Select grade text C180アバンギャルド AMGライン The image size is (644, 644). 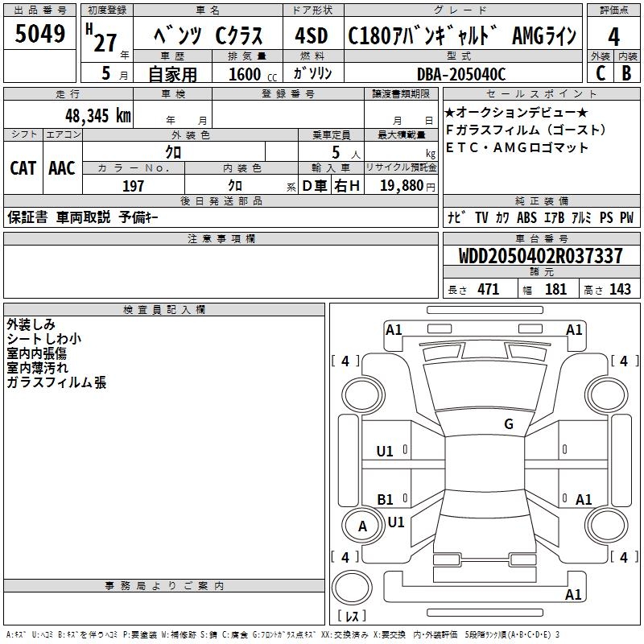click(x=462, y=35)
